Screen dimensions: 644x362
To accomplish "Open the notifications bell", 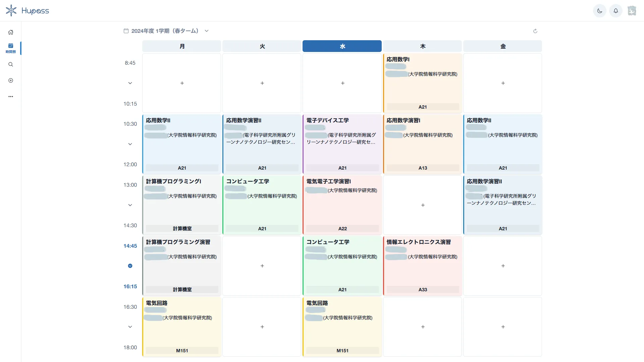I will pyautogui.click(x=615, y=11).
